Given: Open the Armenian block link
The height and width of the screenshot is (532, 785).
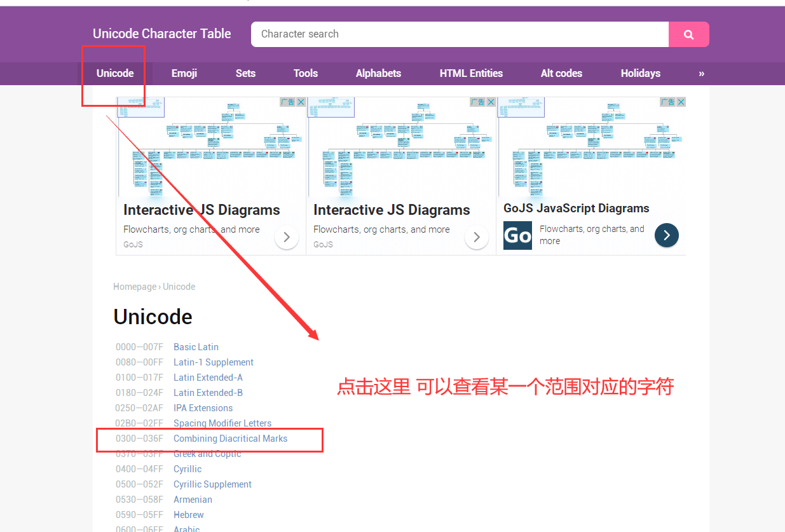Looking at the screenshot, I should point(193,500).
